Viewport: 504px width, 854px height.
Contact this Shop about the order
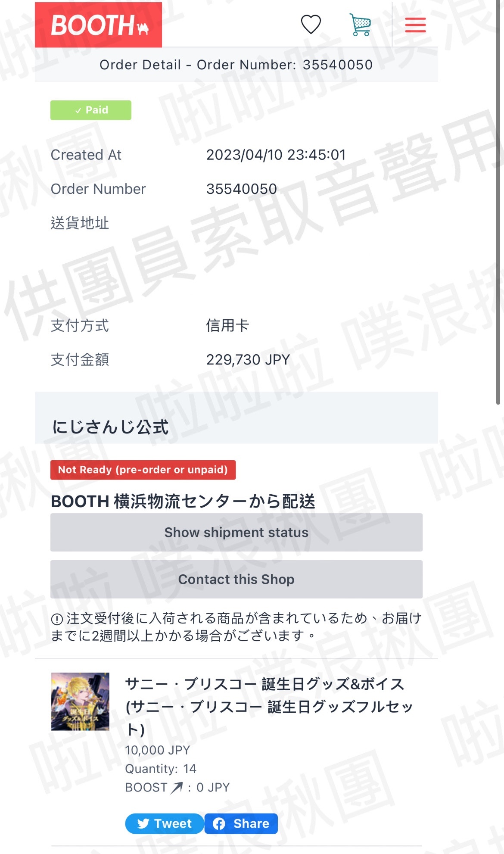236,579
